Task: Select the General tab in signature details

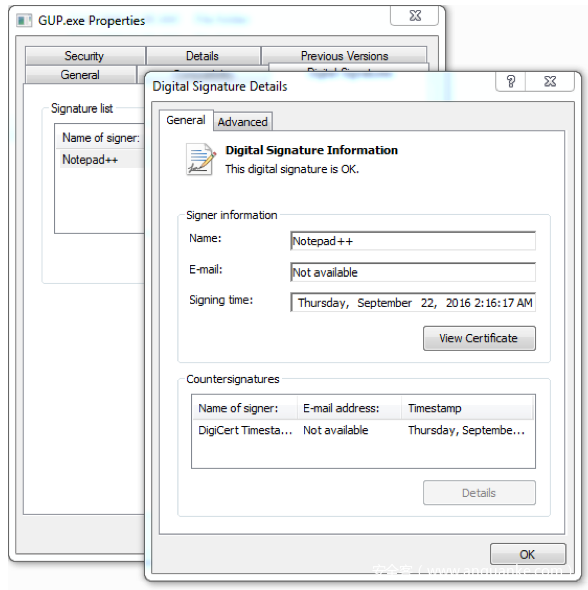Action: click(186, 120)
